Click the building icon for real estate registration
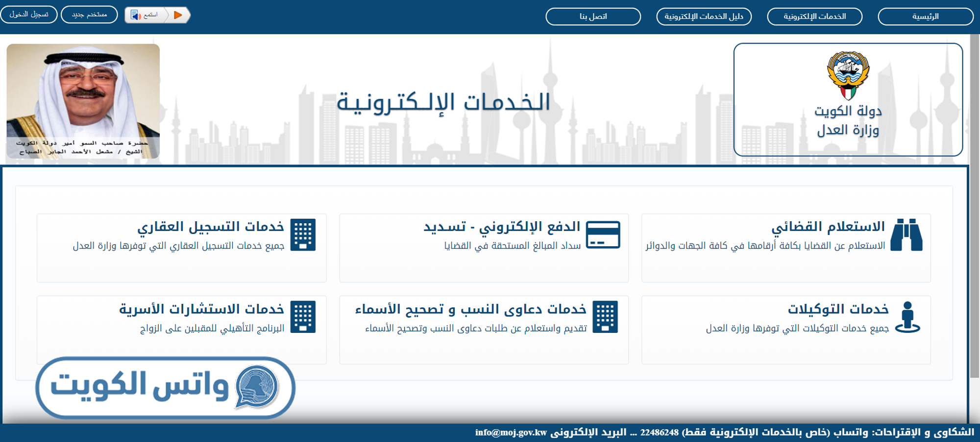This screenshot has height=442, width=980. (303, 235)
